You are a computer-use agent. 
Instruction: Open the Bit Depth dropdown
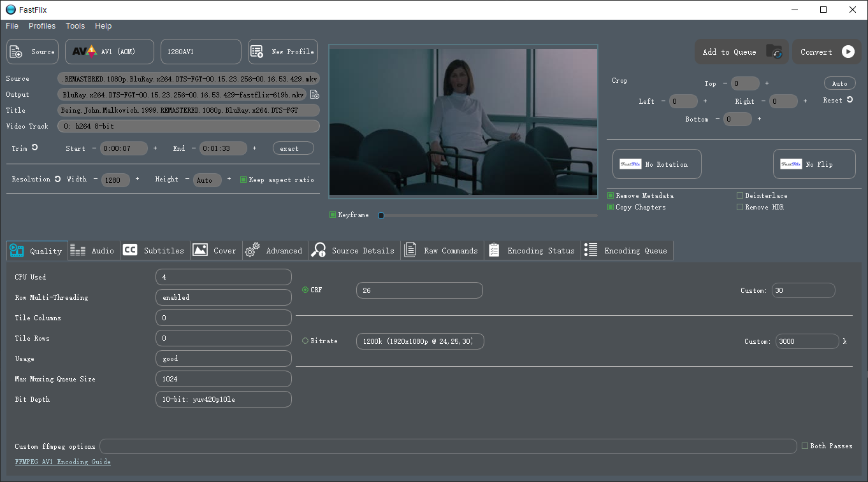[223, 399]
